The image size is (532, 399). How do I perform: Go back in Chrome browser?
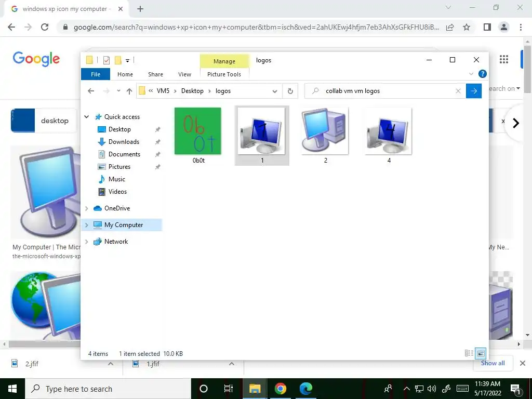click(x=11, y=27)
